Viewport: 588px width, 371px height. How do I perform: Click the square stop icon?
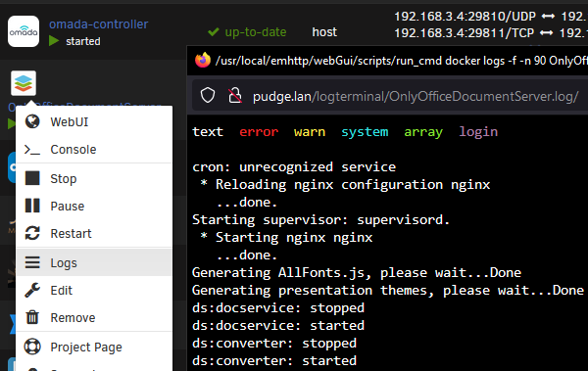click(32, 178)
